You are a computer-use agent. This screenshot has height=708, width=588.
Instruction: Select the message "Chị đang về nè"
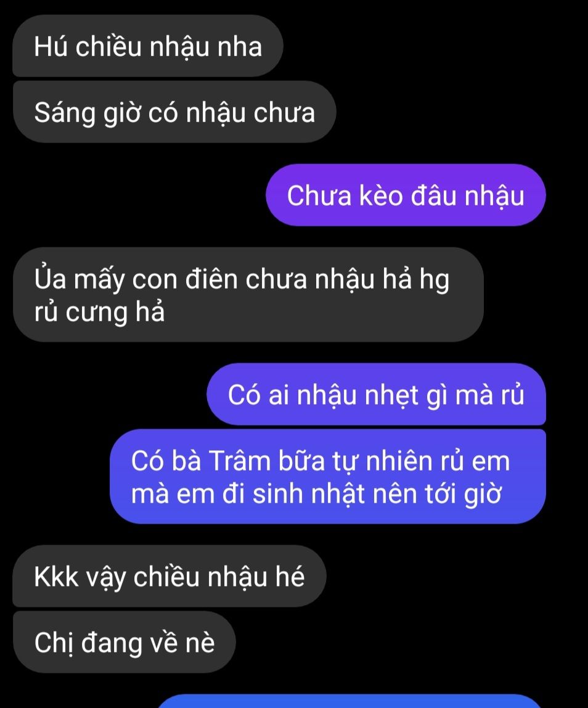point(124,642)
